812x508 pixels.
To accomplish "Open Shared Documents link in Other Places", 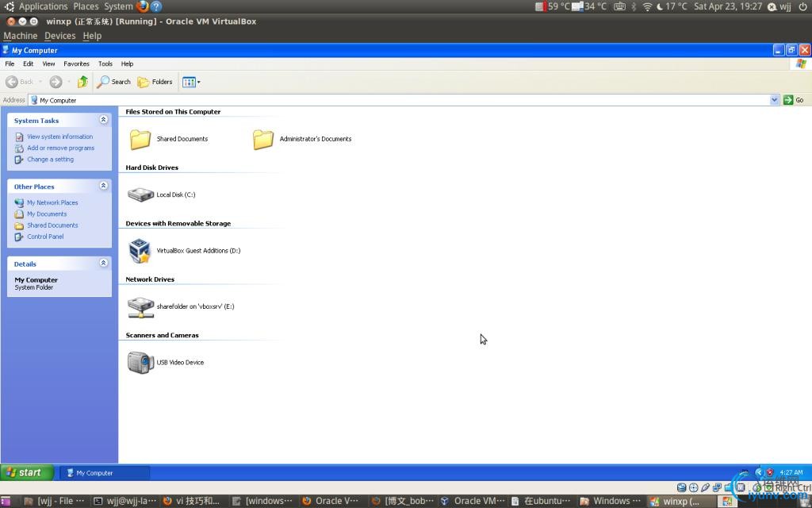I will click(52, 225).
